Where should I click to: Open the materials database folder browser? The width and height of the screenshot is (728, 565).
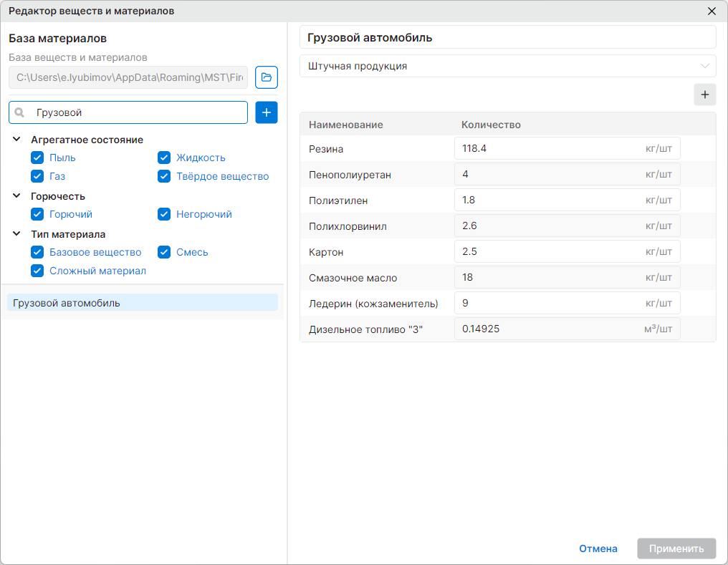click(267, 77)
